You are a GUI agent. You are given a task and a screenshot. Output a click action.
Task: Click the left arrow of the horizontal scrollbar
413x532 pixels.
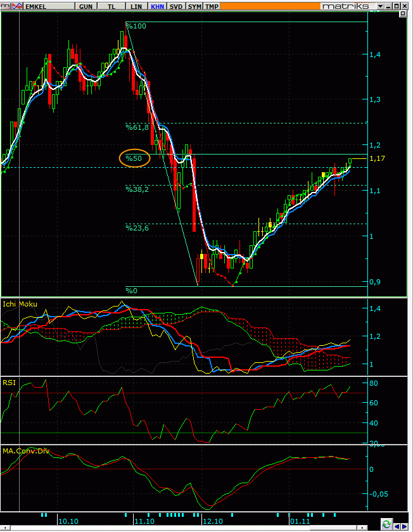pyautogui.click(x=5, y=528)
